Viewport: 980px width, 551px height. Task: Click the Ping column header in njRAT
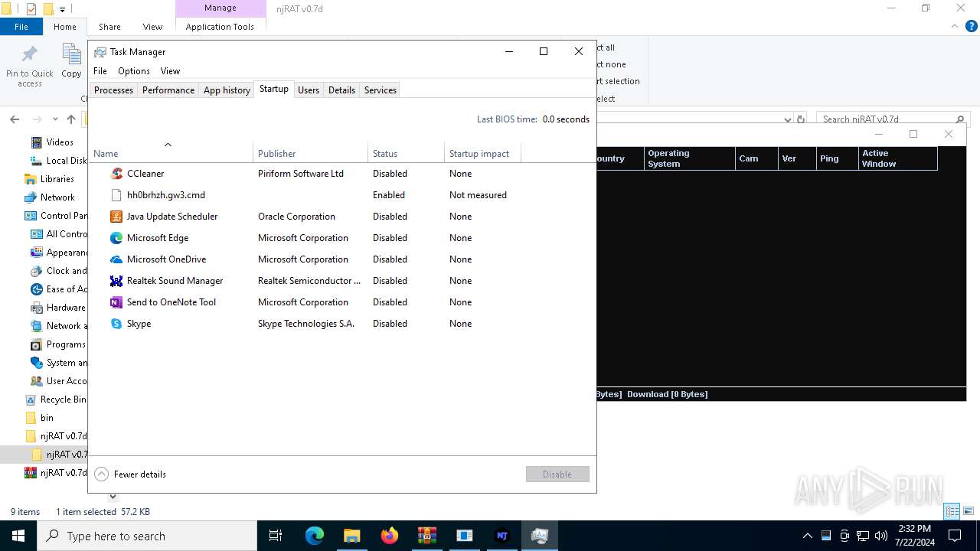coord(837,158)
